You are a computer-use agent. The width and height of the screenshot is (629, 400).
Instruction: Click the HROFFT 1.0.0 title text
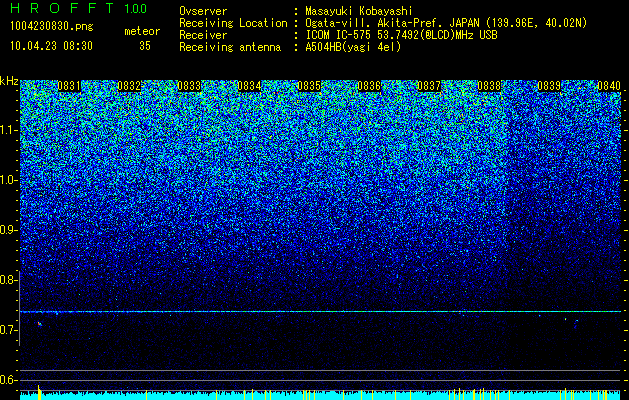pyautogui.click(x=79, y=8)
